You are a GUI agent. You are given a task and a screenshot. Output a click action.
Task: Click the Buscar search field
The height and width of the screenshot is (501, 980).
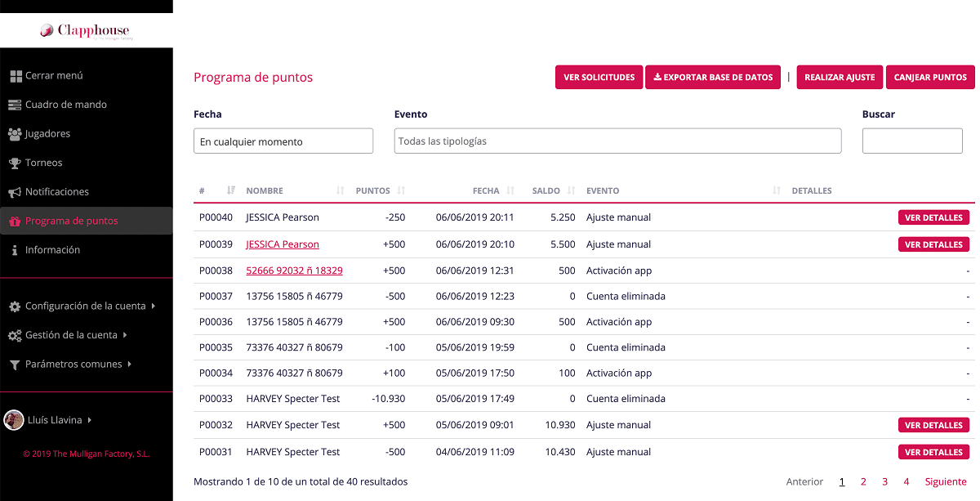[912, 141]
